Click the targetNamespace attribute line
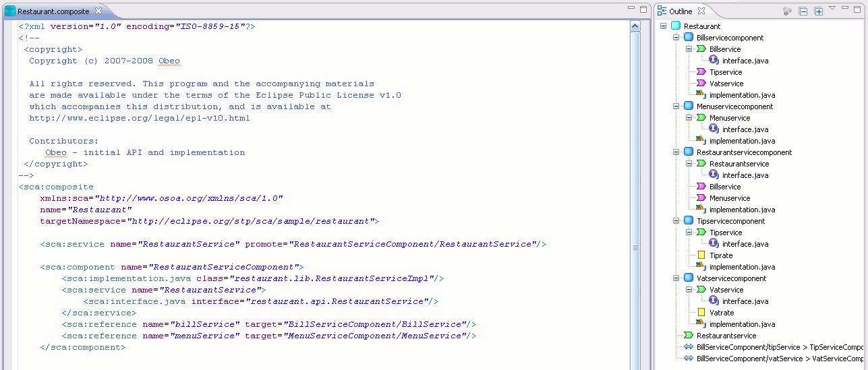 point(210,221)
